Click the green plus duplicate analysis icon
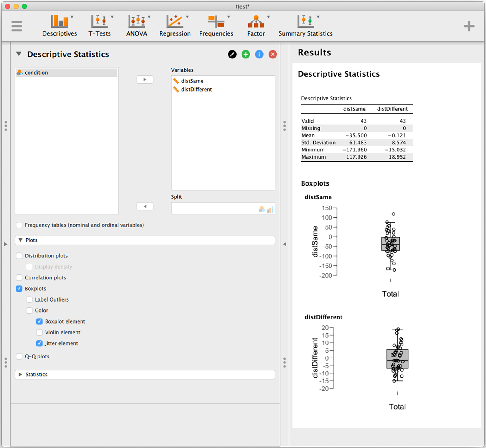 [x=246, y=54]
